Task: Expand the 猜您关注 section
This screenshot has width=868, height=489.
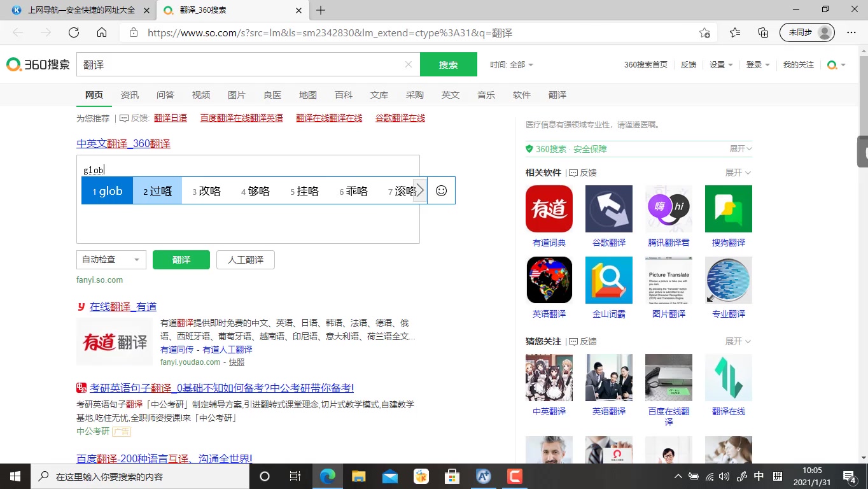Action: (738, 341)
